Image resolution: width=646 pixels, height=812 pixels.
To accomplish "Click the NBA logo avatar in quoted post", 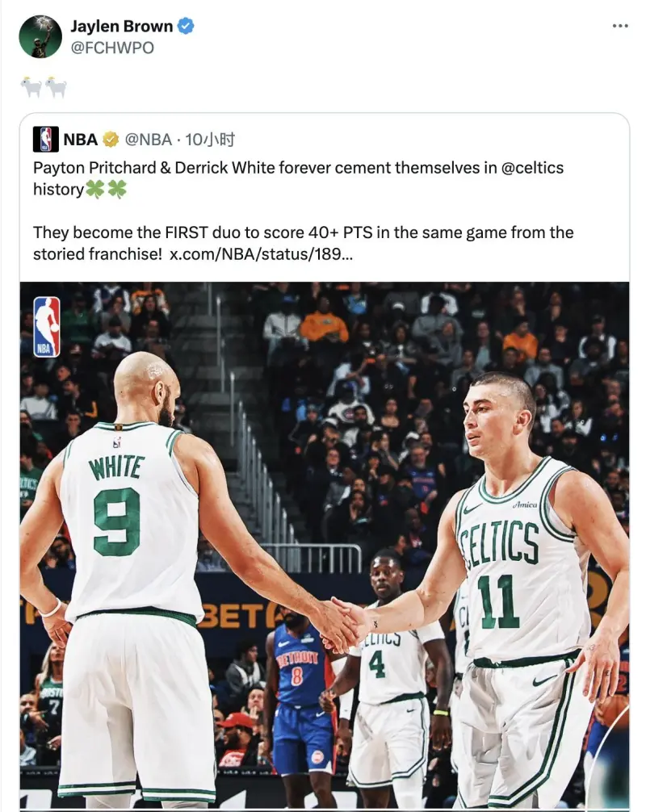I will [45, 140].
